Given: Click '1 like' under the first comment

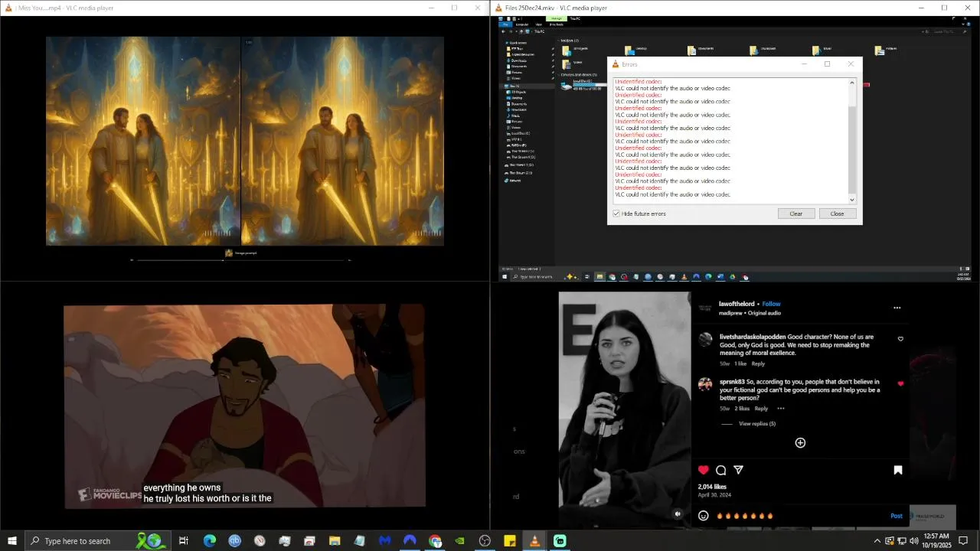Looking at the screenshot, I should pyautogui.click(x=740, y=364).
